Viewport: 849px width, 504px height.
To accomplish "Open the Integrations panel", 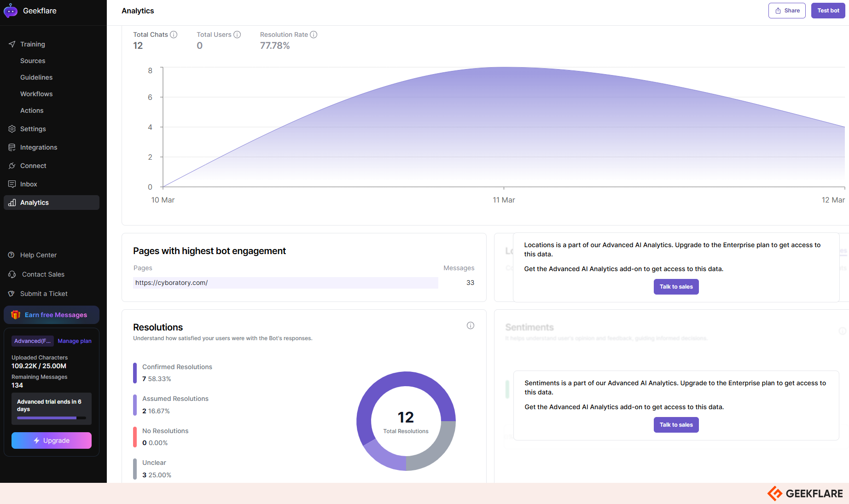I will (38, 147).
